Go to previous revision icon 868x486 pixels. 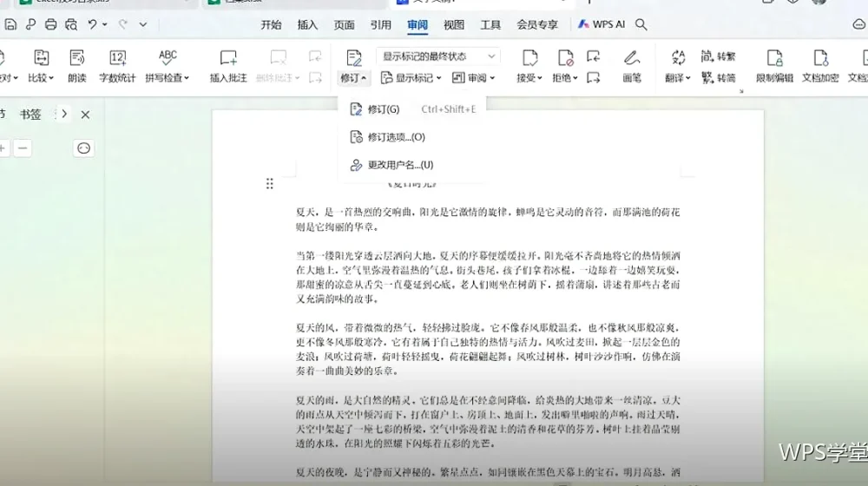(x=594, y=56)
